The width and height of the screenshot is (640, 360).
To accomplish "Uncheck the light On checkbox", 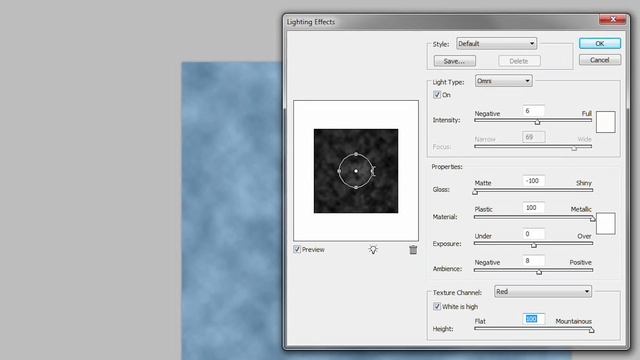I will 437,95.
